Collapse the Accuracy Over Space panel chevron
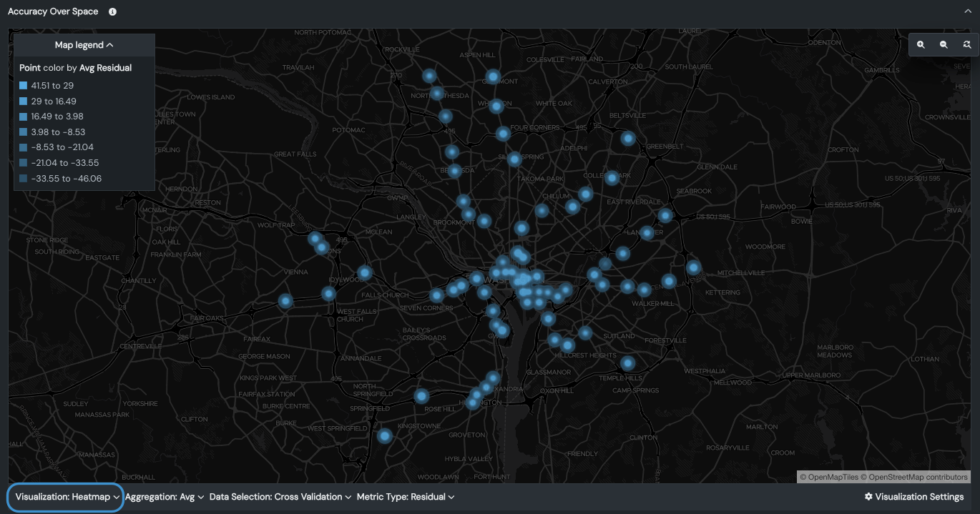 coord(968,12)
